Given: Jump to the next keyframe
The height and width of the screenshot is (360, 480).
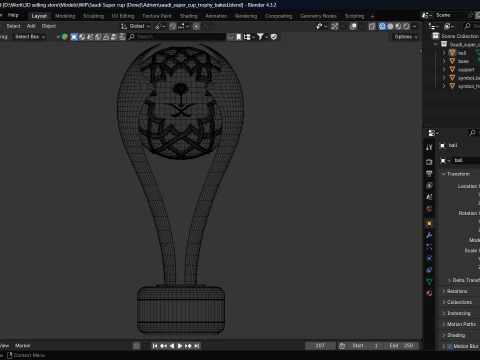Looking at the screenshot, I should click(188, 346).
